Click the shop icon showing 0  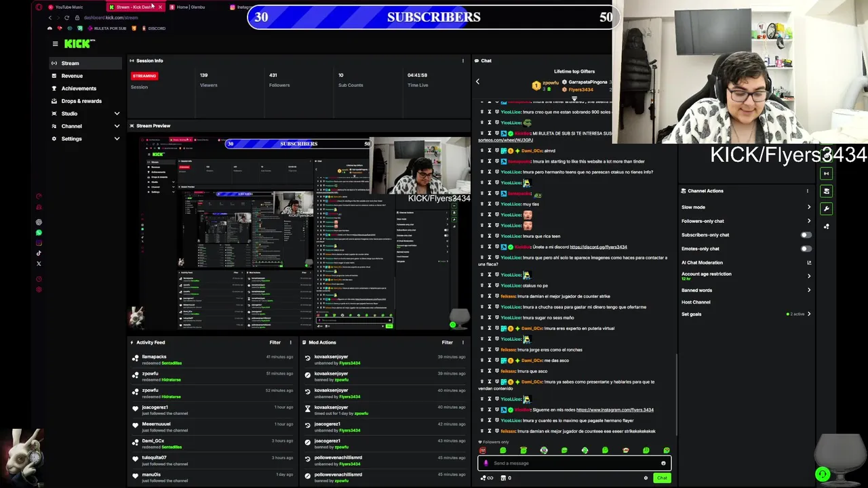click(x=505, y=478)
